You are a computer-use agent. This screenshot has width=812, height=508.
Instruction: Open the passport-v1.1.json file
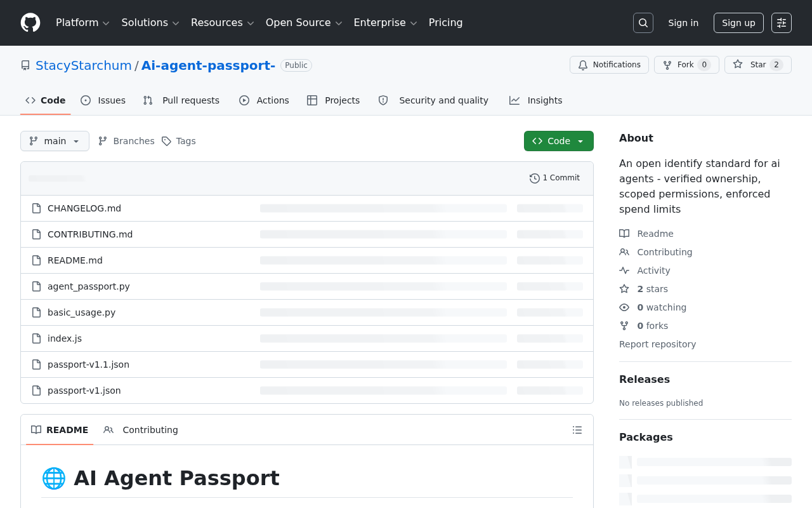[88, 364]
